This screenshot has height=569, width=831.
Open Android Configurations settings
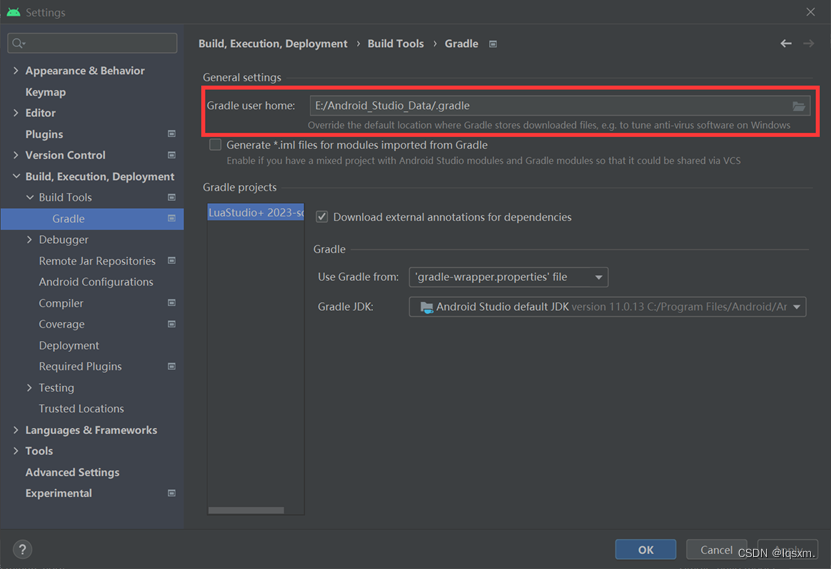click(96, 282)
